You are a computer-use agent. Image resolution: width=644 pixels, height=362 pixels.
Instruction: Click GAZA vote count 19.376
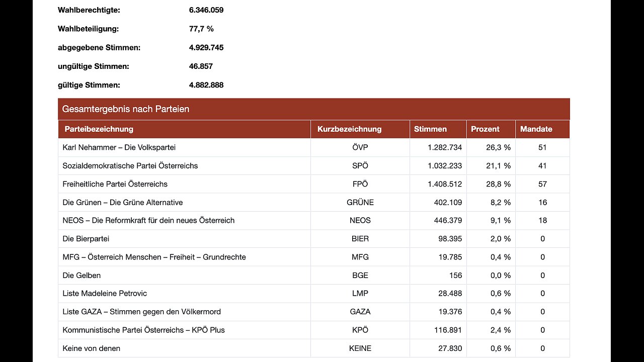coord(450,312)
